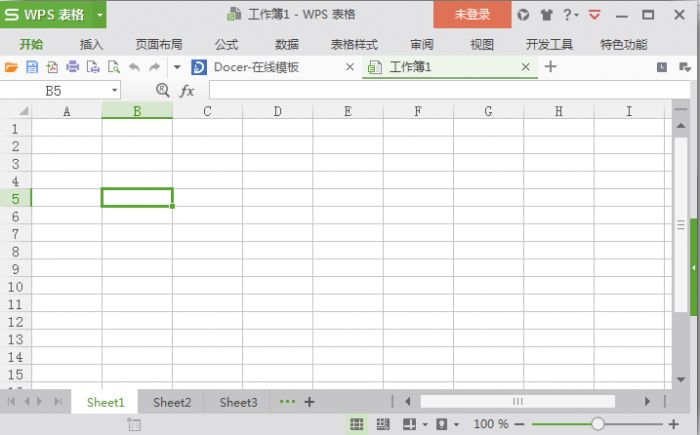Click the Name Box showing B5
Screen dimensions: 700x435
tap(54, 91)
